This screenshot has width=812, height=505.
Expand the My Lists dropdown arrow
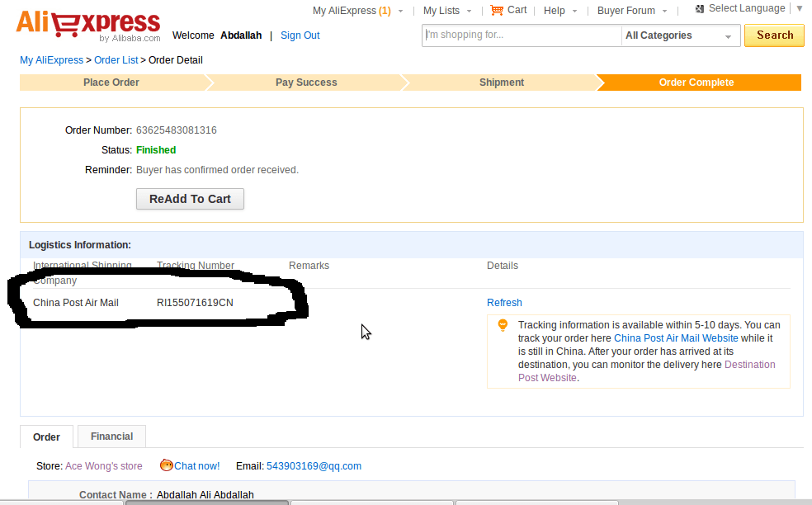point(470,12)
